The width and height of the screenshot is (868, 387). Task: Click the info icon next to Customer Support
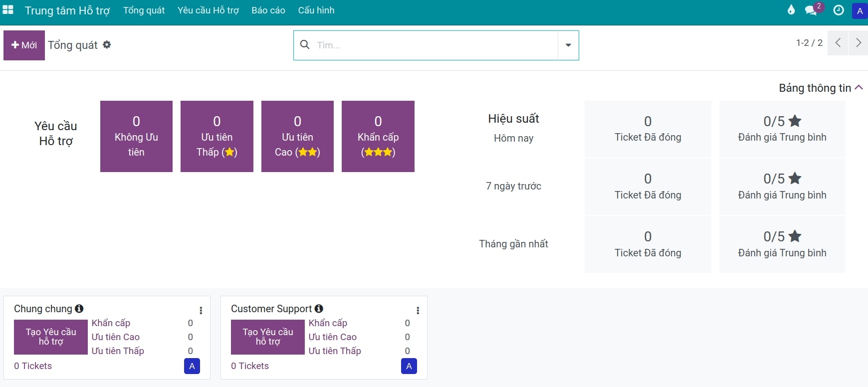tap(319, 309)
